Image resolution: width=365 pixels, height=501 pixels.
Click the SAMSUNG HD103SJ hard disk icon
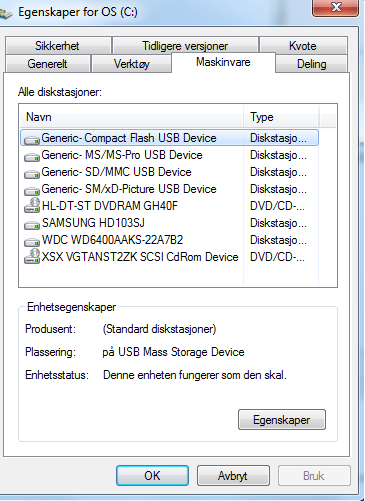32,225
